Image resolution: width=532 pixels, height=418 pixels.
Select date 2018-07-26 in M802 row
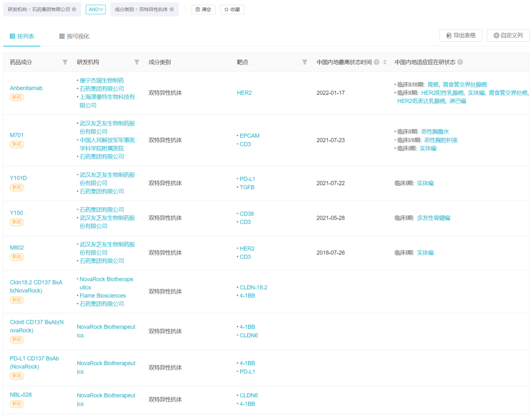click(331, 253)
